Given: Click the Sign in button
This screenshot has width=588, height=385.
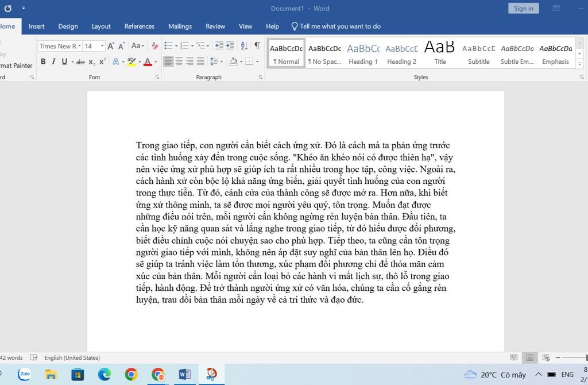Looking at the screenshot, I should (524, 8).
